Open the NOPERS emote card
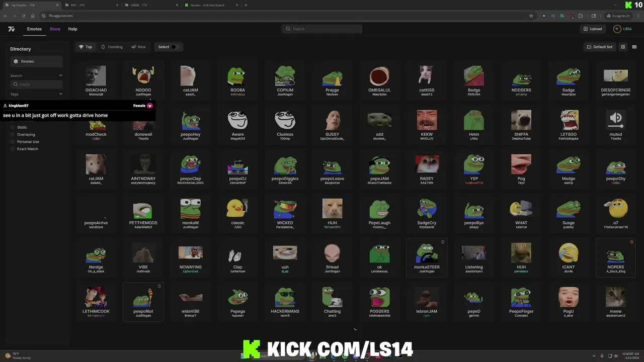 (616, 257)
